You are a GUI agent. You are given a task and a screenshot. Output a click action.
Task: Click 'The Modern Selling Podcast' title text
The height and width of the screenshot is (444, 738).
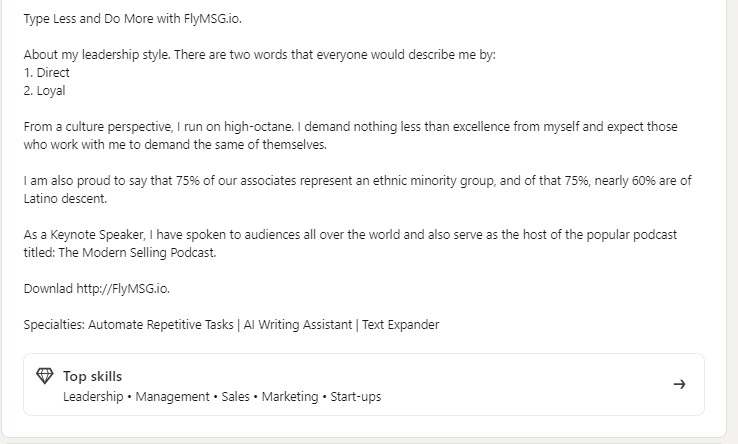136,252
